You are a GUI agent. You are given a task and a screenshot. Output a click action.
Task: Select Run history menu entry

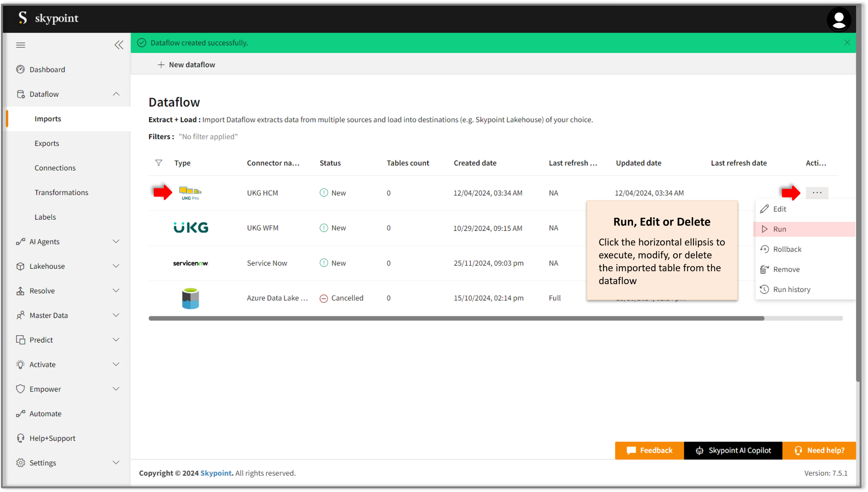tap(791, 290)
